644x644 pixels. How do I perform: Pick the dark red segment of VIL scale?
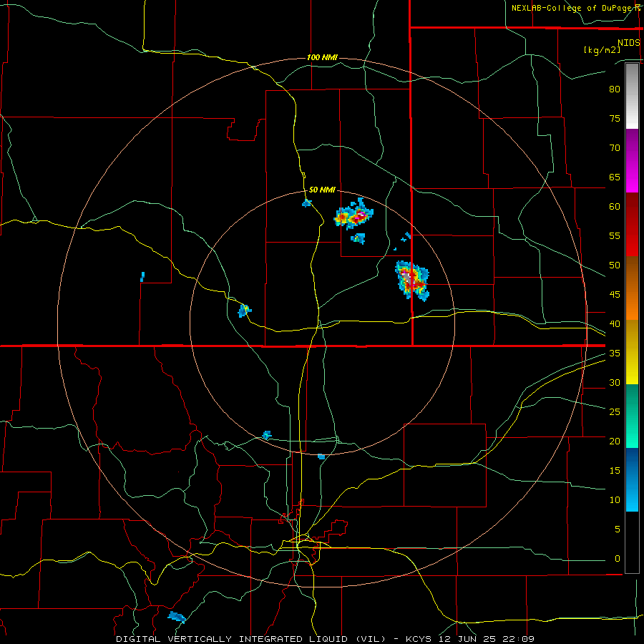(x=632, y=225)
